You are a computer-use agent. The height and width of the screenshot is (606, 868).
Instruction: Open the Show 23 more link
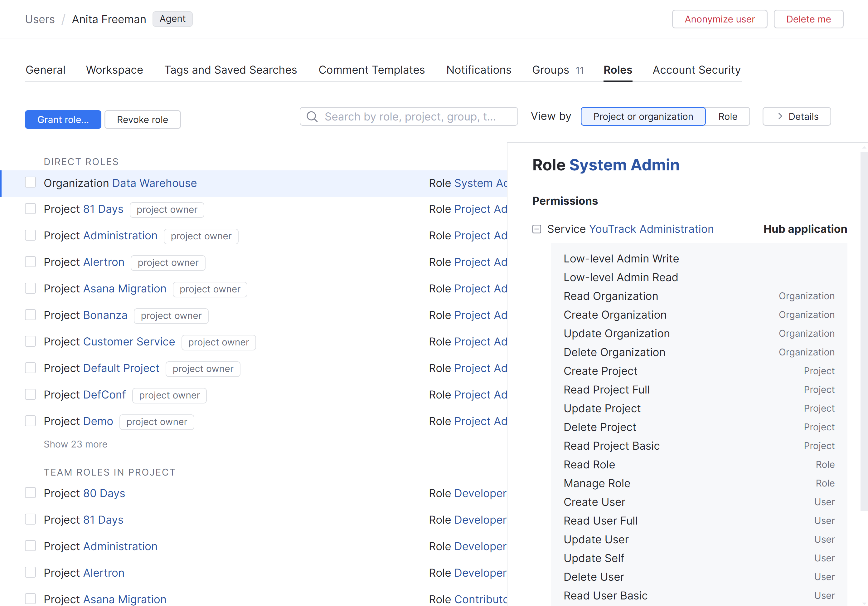(x=75, y=444)
